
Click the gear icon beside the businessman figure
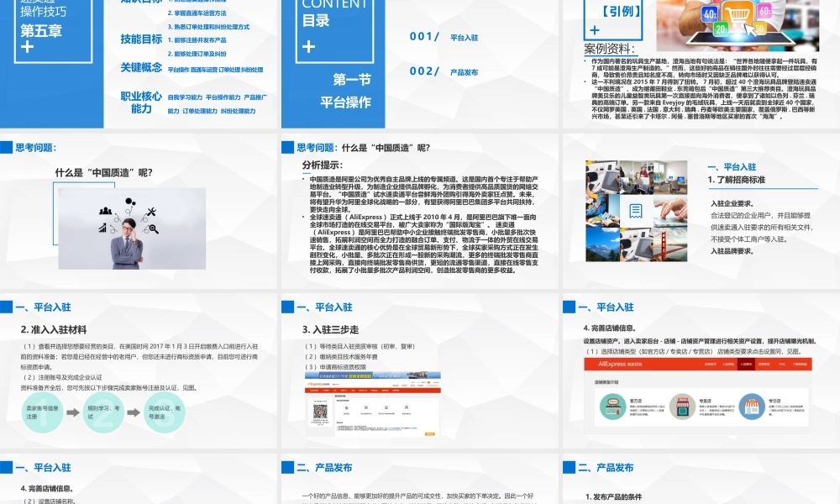[x=129, y=201]
